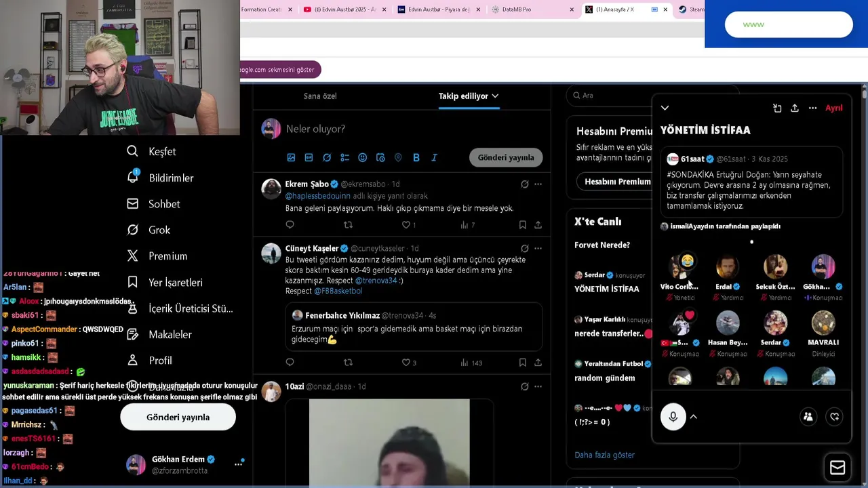Image resolution: width=868 pixels, height=488 pixels.
Task: Collapse the Space panel chevron
Action: pyautogui.click(x=665, y=108)
